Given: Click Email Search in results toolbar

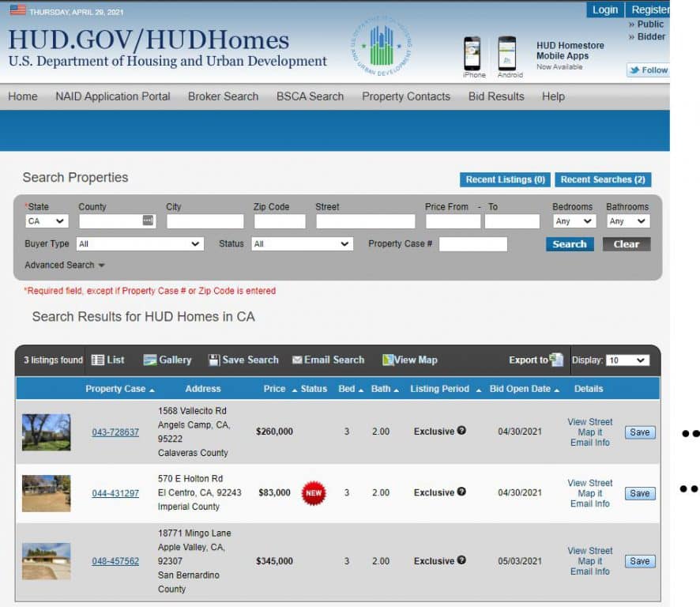Looking at the screenshot, I should coord(329,360).
